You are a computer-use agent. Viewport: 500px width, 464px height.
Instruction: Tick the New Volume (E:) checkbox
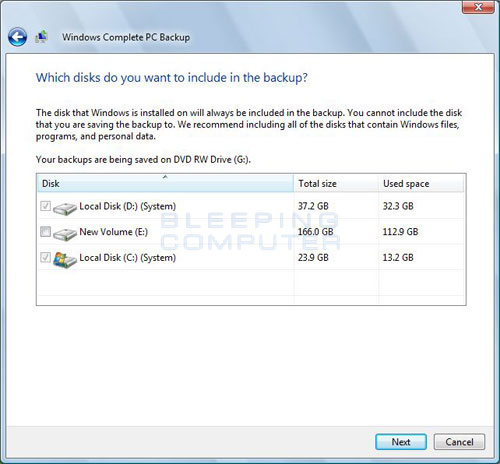[45, 231]
